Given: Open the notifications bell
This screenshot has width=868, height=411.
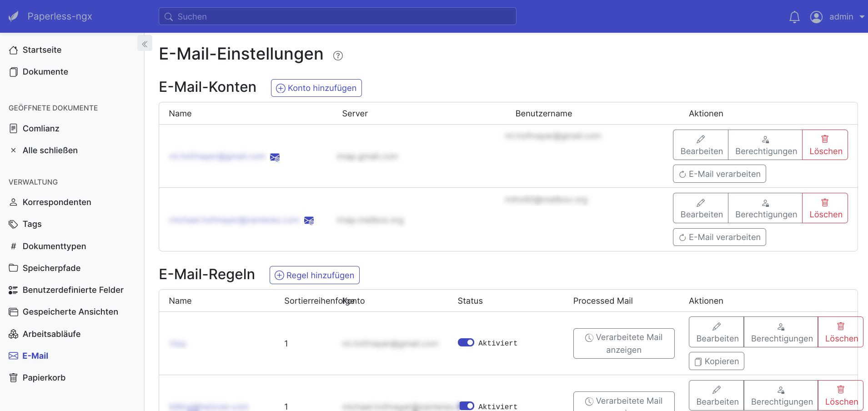Looking at the screenshot, I should (794, 16).
